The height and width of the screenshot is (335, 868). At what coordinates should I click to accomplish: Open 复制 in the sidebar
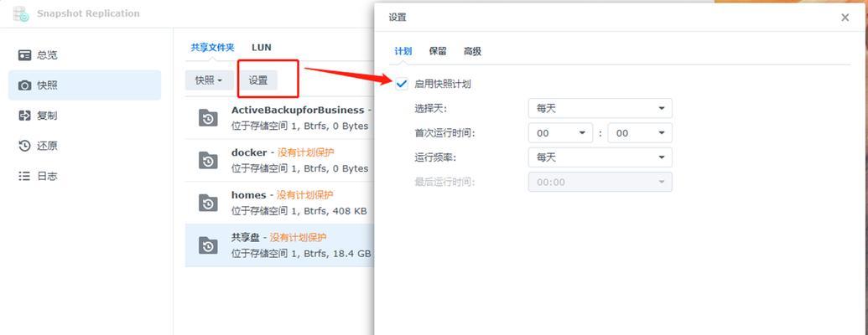point(85,116)
